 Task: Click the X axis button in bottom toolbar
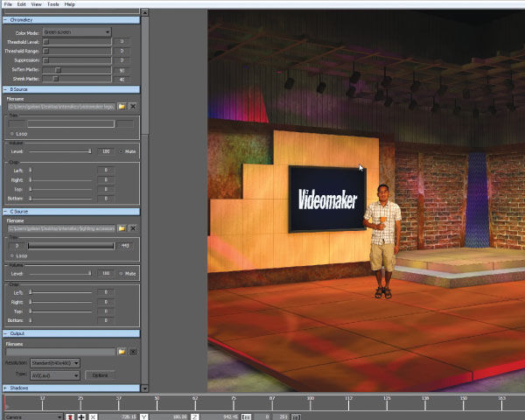(93, 417)
